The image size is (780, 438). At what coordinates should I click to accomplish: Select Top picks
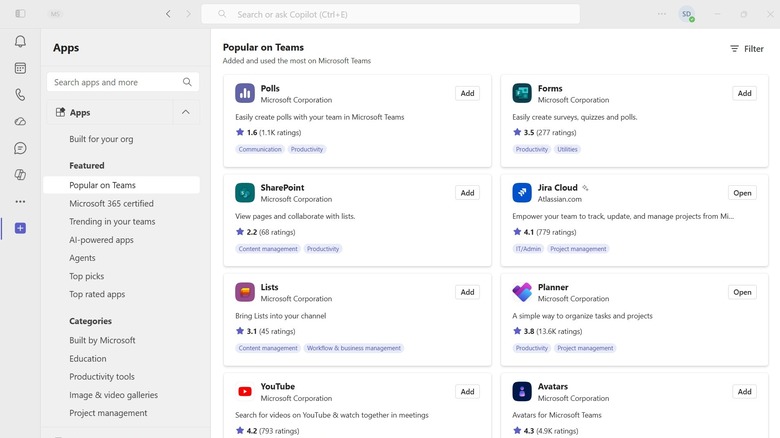(87, 276)
